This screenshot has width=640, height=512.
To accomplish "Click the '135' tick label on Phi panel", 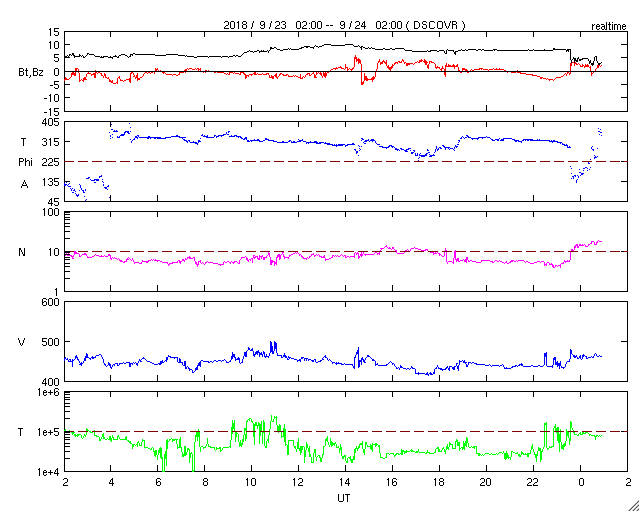I will coord(52,182).
